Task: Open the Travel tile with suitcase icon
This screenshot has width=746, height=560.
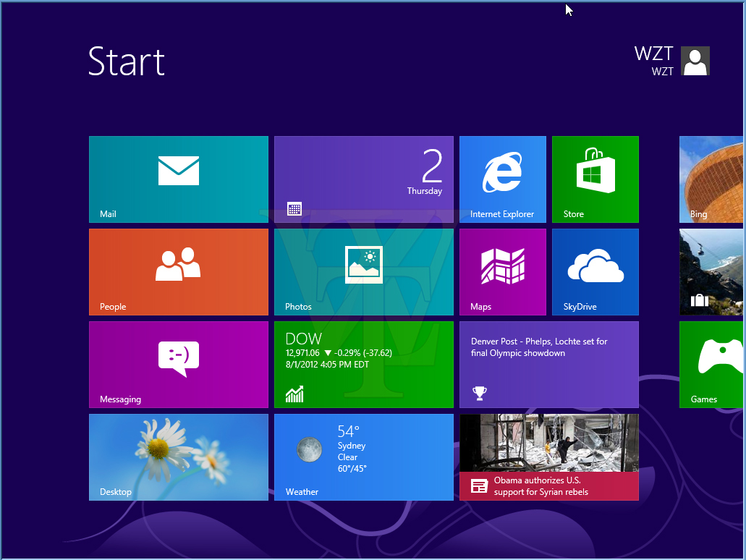Action: (x=711, y=271)
